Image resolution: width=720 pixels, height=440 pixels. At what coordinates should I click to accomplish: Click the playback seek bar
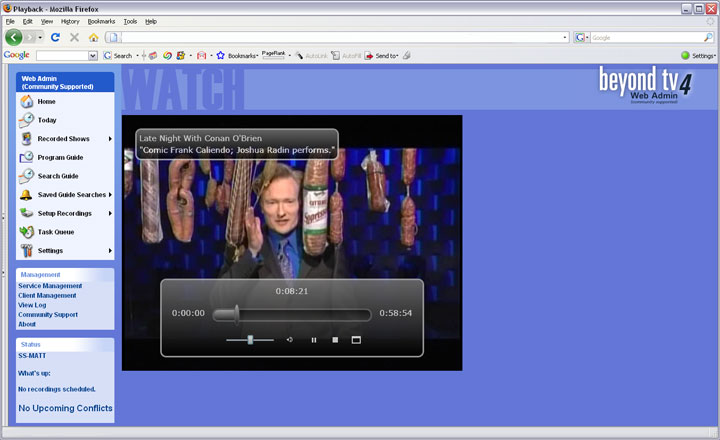pyautogui.click(x=292, y=315)
